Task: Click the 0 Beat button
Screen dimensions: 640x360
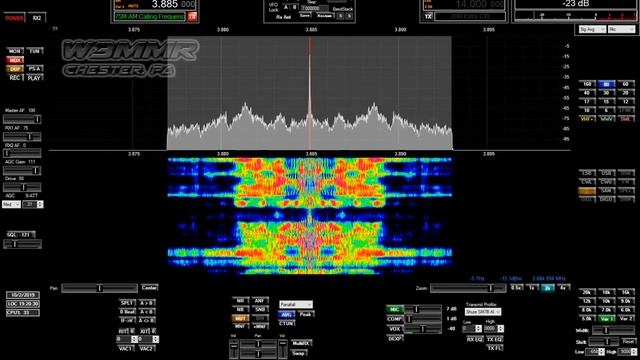Action: click(x=127, y=311)
